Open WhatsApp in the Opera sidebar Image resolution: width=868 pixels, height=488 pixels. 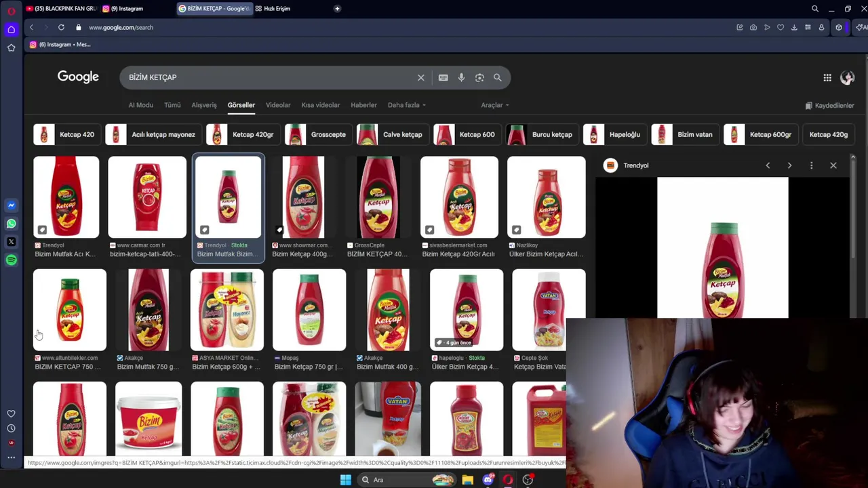point(11,223)
